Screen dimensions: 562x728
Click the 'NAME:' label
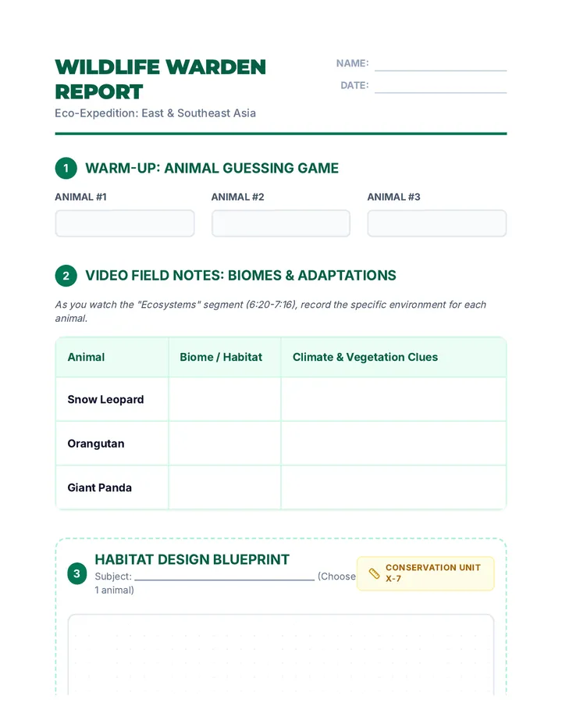coord(352,63)
